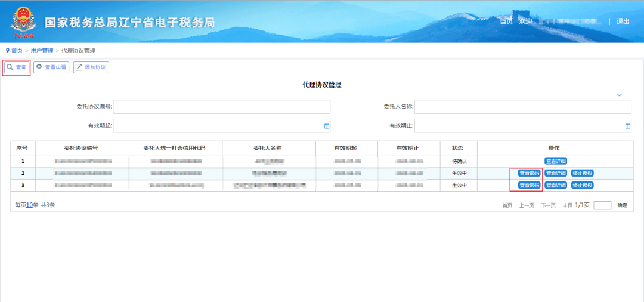The height and width of the screenshot is (302, 644).
Task: Open calendar icon for 有效期止 field
Action: (628, 126)
